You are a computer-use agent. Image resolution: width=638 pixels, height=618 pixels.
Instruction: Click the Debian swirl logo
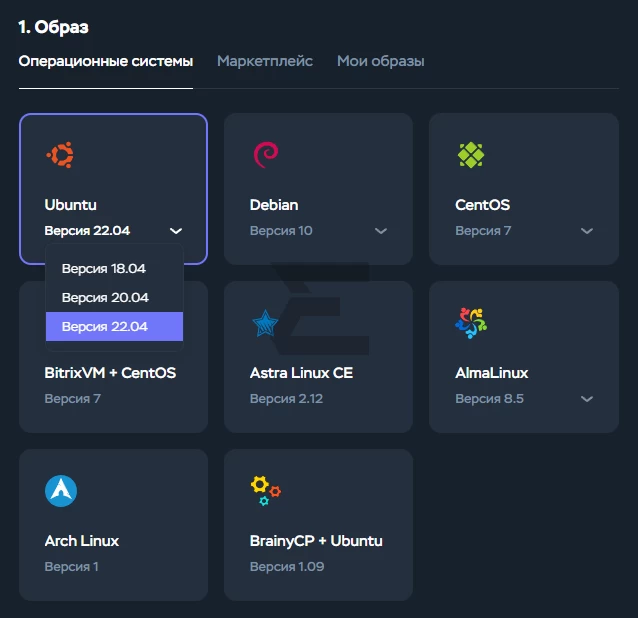pos(266,155)
